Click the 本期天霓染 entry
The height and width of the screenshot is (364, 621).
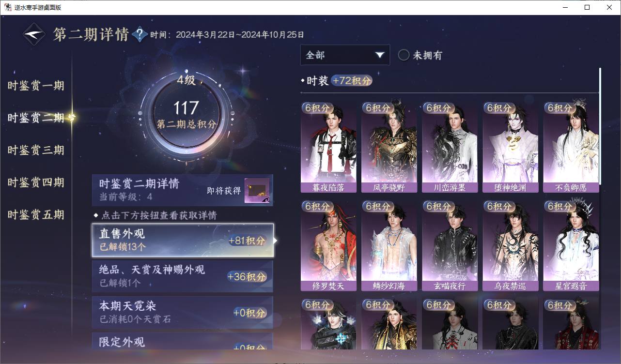point(183,312)
